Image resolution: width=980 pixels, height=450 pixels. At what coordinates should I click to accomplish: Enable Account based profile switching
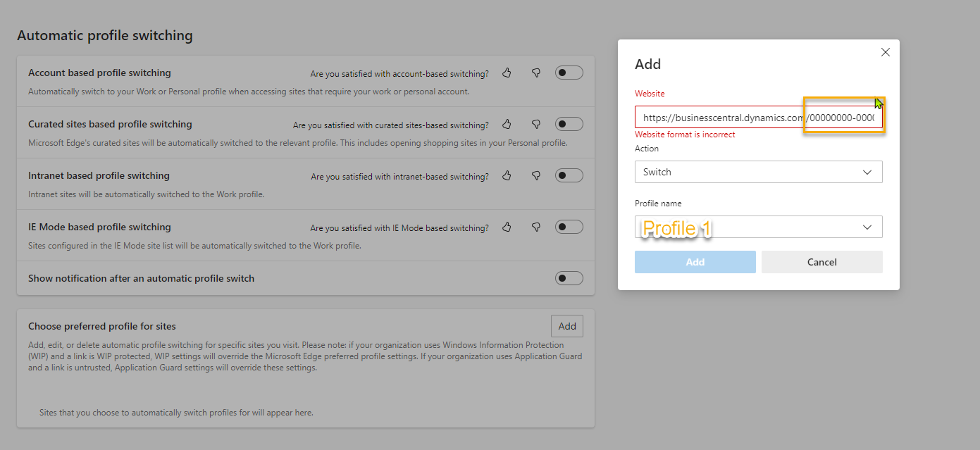(569, 72)
